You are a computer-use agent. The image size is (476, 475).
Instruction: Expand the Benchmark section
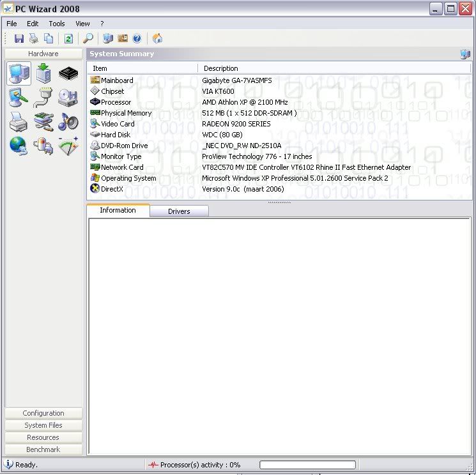coord(43,449)
